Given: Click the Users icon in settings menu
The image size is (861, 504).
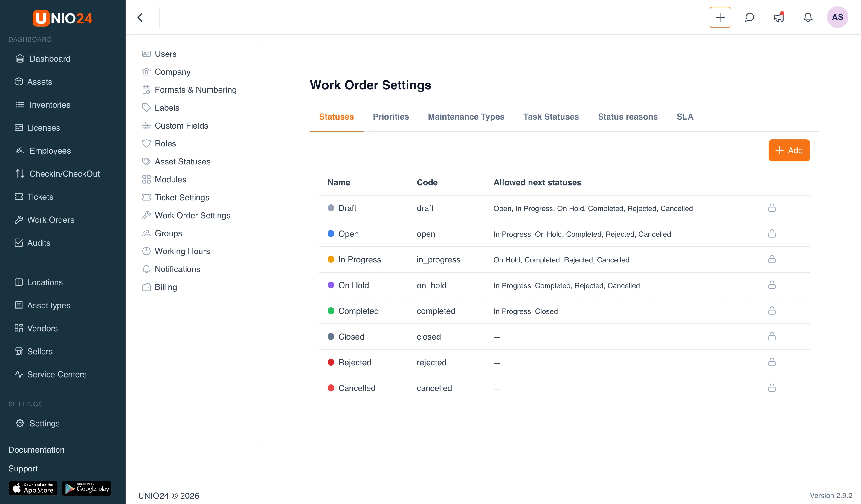Looking at the screenshot, I should (146, 54).
